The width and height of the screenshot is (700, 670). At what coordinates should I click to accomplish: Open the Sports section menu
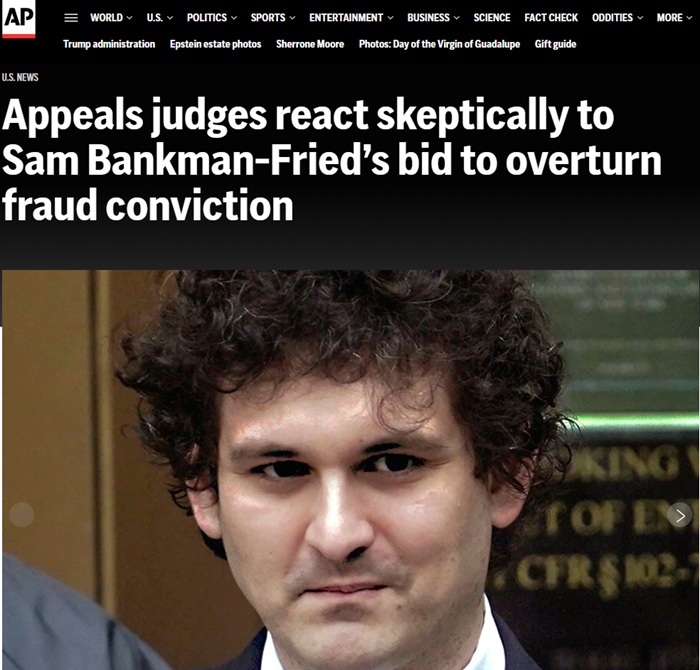point(273,17)
